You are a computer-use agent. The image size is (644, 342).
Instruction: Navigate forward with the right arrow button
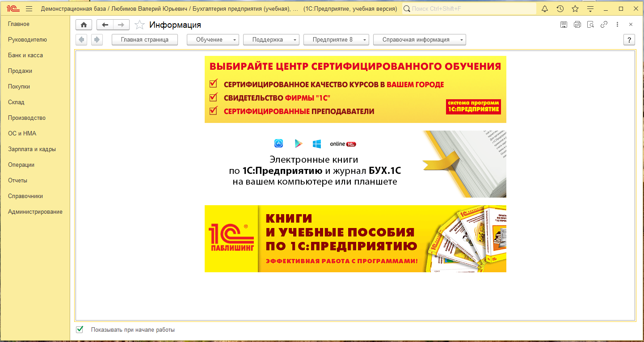tap(121, 25)
